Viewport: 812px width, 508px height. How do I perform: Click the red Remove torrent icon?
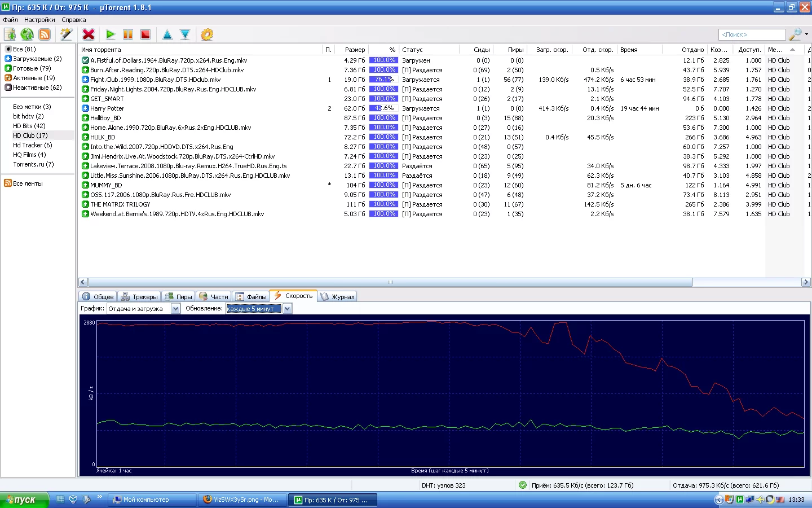pyautogui.click(x=89, y=34)
